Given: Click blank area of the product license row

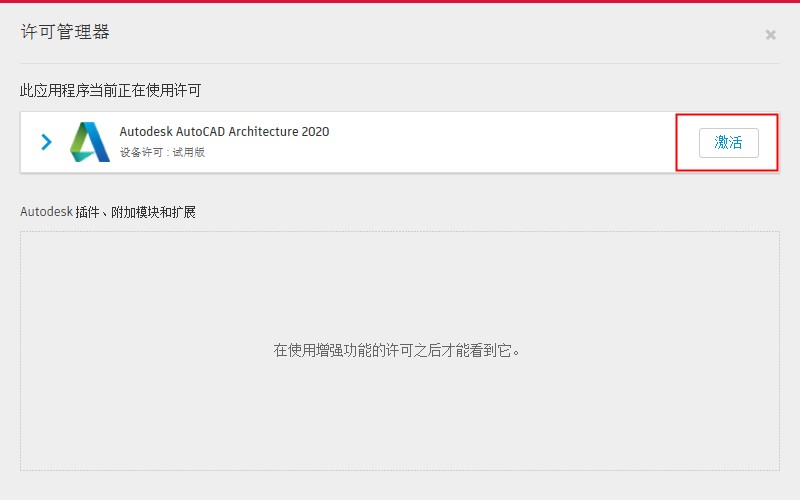Looking at the screenshot, I should tap(500, 142).
